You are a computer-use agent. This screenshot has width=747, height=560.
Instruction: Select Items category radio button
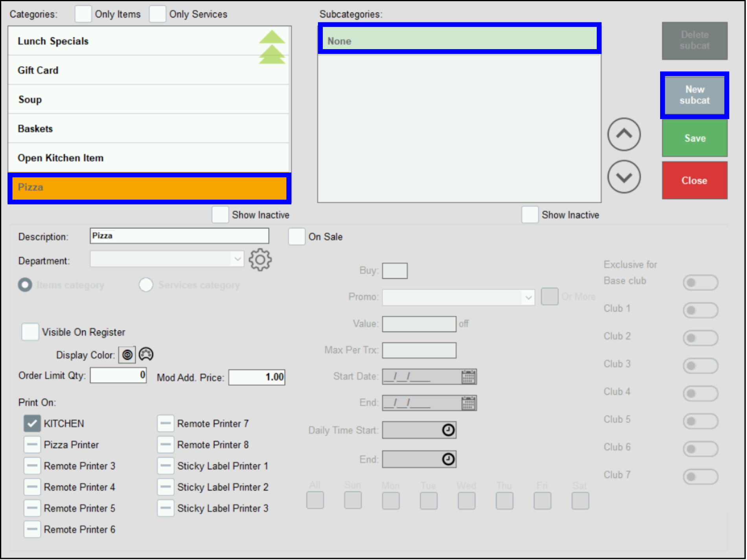click(x=25, y=286)
